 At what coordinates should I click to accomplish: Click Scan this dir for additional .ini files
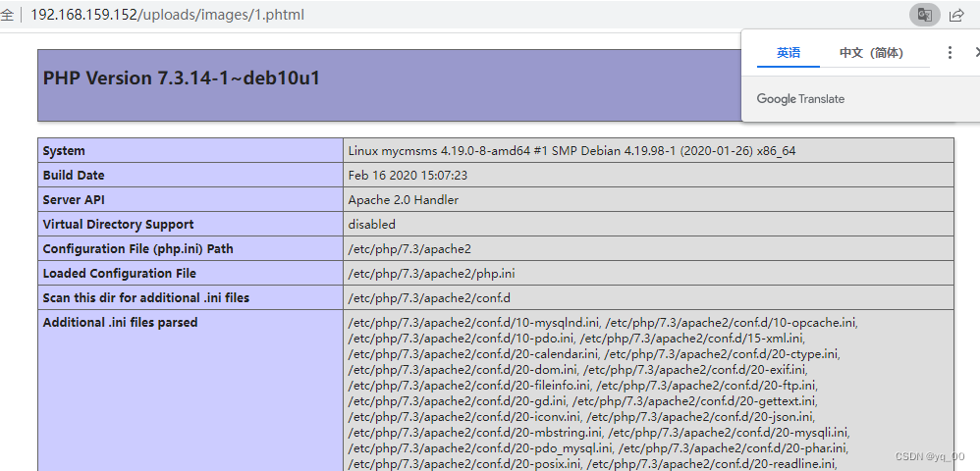[145, 298]
